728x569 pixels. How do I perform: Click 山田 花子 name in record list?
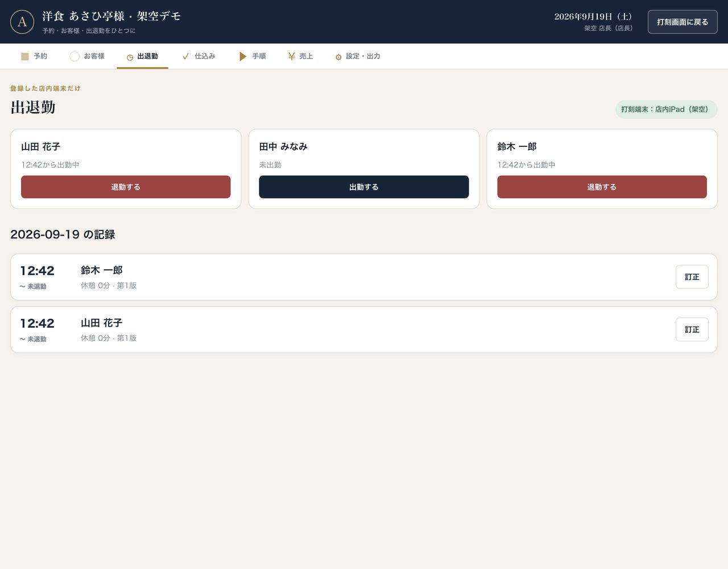point(102,323)
